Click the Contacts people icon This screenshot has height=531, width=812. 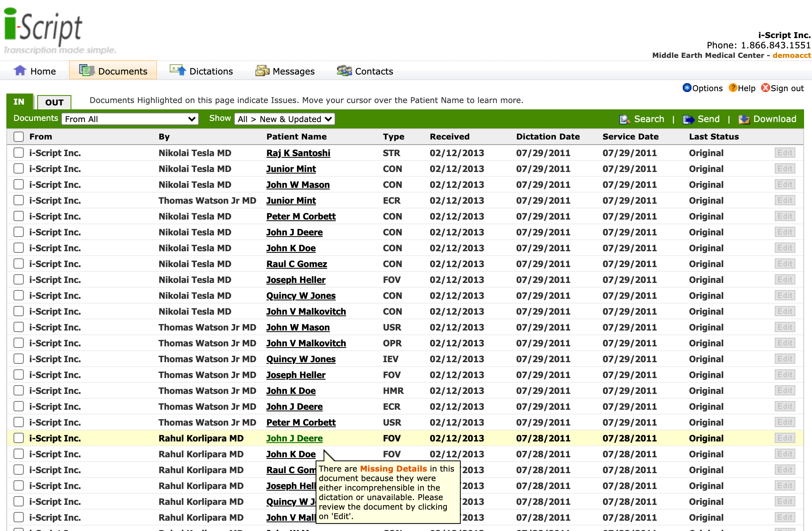pos(344,71)
